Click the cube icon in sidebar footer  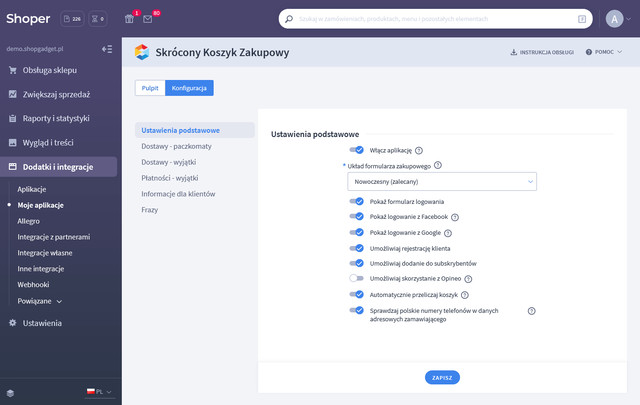click(x=10, y=392)
